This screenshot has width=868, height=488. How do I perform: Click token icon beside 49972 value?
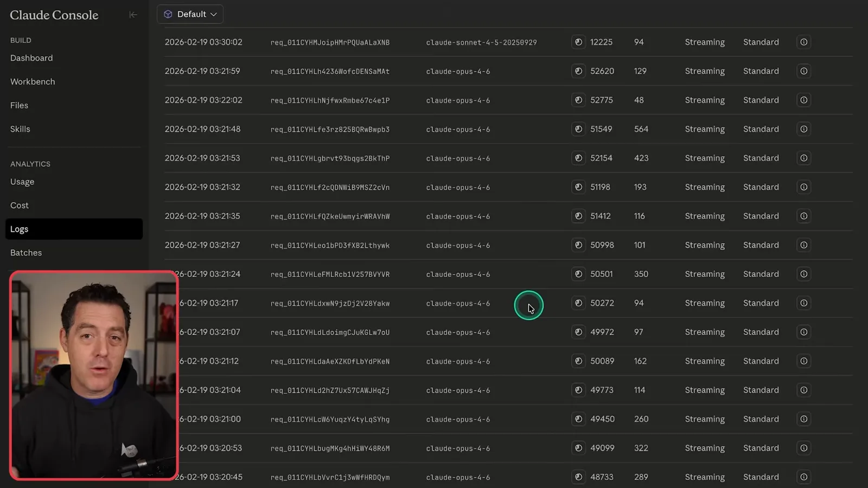click(x=578, y=332)
